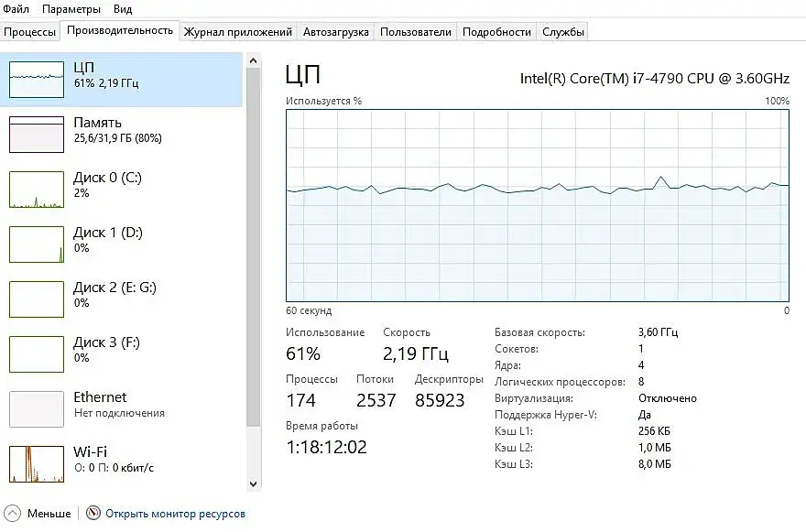Click the Сокетов label
The height and width of the screenshot is (532, 806).
coord(517,349)
